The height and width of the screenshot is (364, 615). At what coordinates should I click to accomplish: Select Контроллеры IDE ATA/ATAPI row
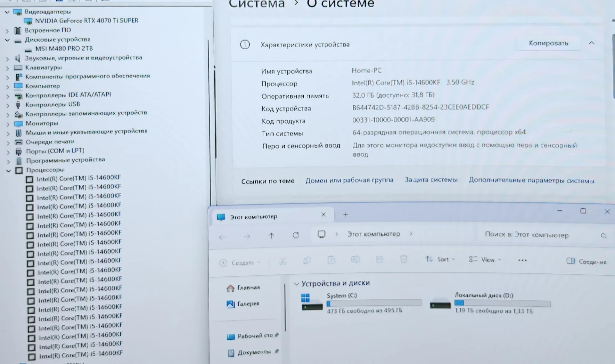tap(63, 95)
